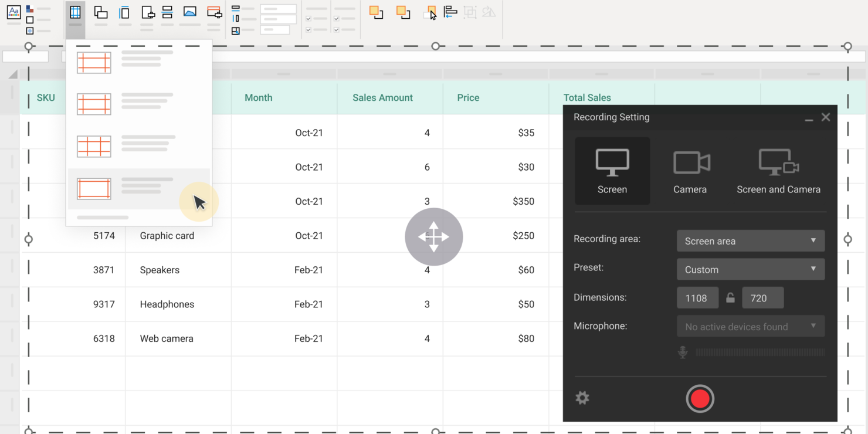868x434 pixels.
Task: Select the price cell $350
Action: coord(496,201)
